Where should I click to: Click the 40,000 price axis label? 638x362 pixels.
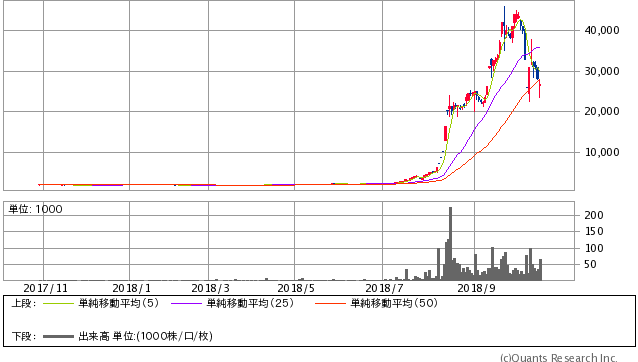pos(602,31)
